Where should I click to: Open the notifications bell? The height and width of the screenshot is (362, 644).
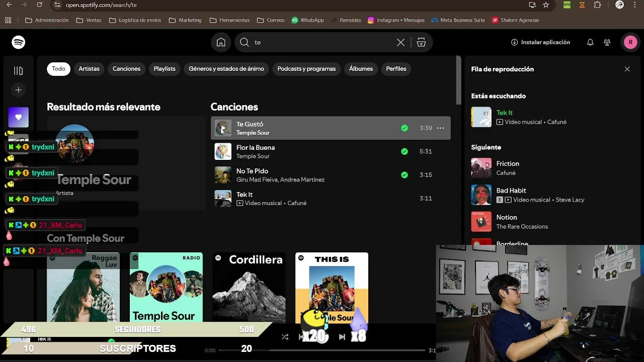(590, 43)
